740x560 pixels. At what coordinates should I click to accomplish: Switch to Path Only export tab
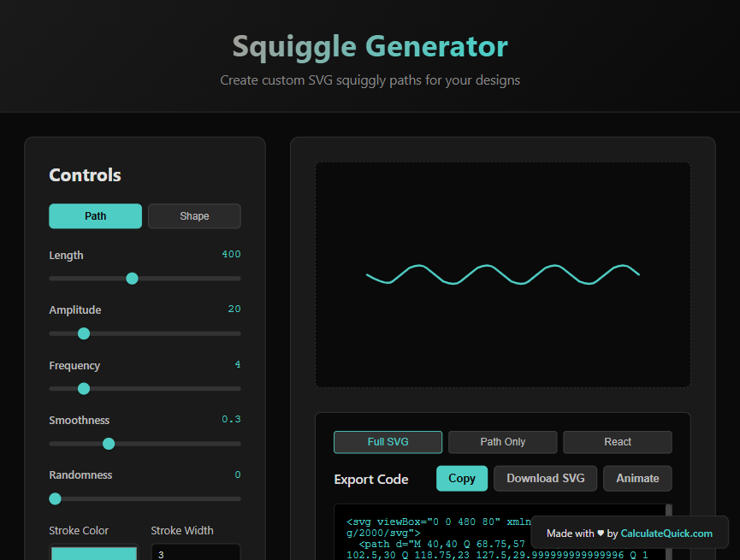coord(503,442)
